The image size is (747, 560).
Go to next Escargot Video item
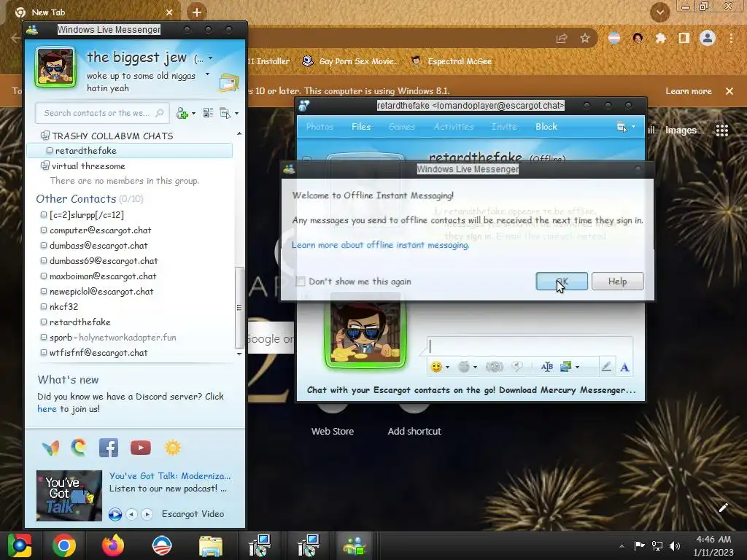coord(147,514)
